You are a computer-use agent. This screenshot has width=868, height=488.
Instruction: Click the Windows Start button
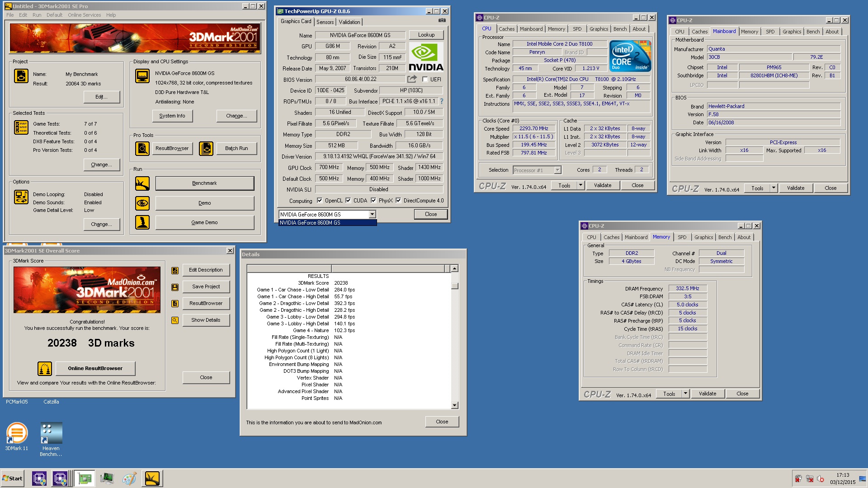pos(13,479)
